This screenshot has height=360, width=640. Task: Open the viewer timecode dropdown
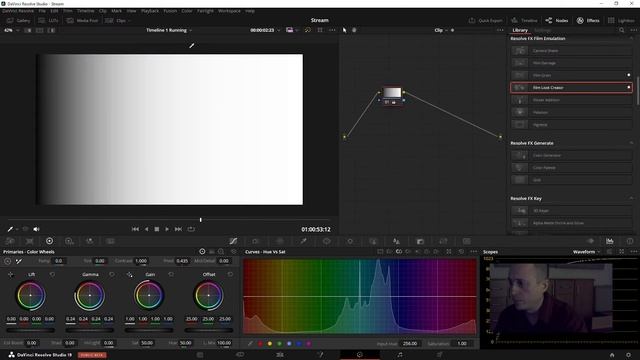click(x=265, y=30)
